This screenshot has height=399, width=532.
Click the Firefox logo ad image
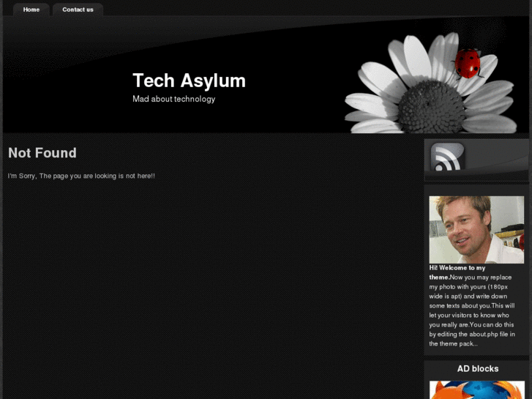click(x=476, y=389)
